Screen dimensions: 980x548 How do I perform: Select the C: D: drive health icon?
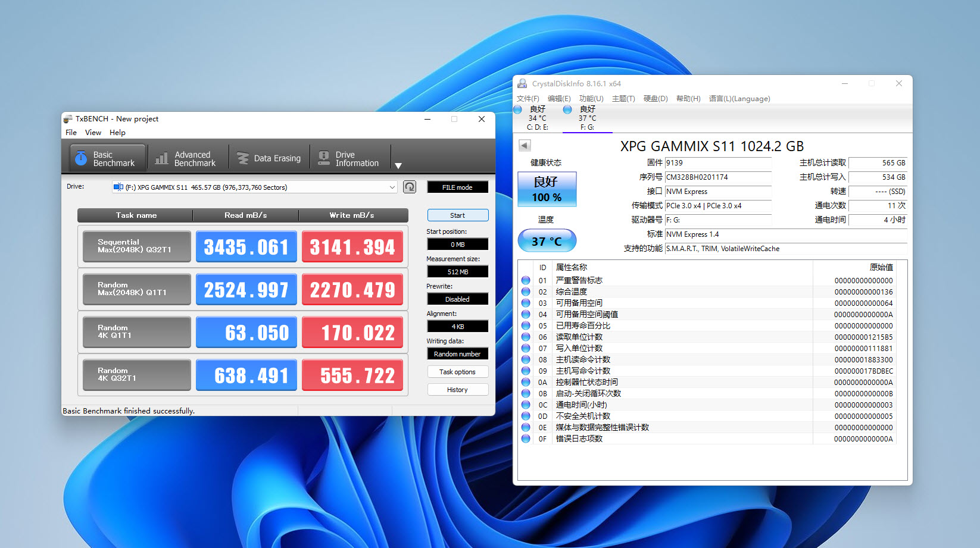point(517,109)
